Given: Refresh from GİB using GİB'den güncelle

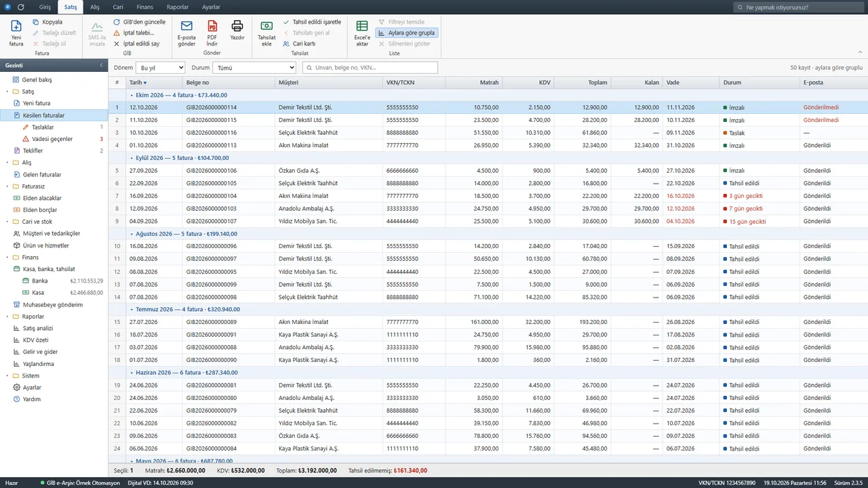Looking at the screenshot, I should [x=139, y=22].
